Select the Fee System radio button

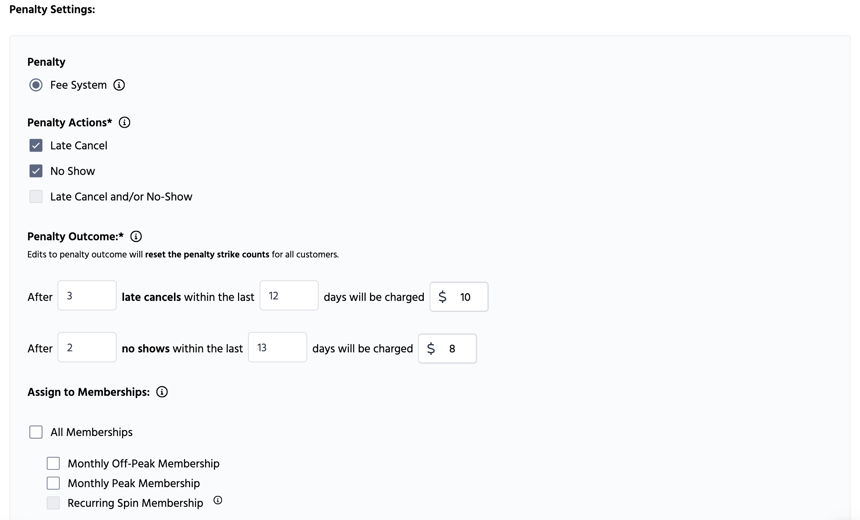[36, 85]
